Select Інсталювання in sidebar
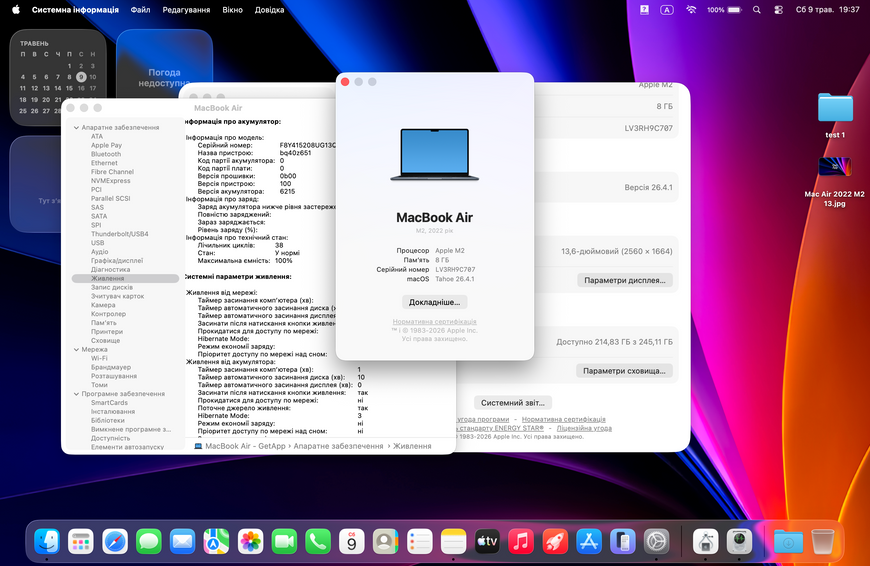This screenshot has width=870, height=566. (x=113, y=411)
